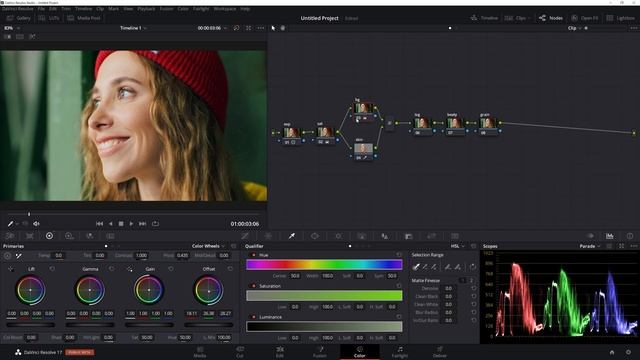Click the Stop playback button
This screenshot has width=640, height=360.
click(x=121, y=224)
